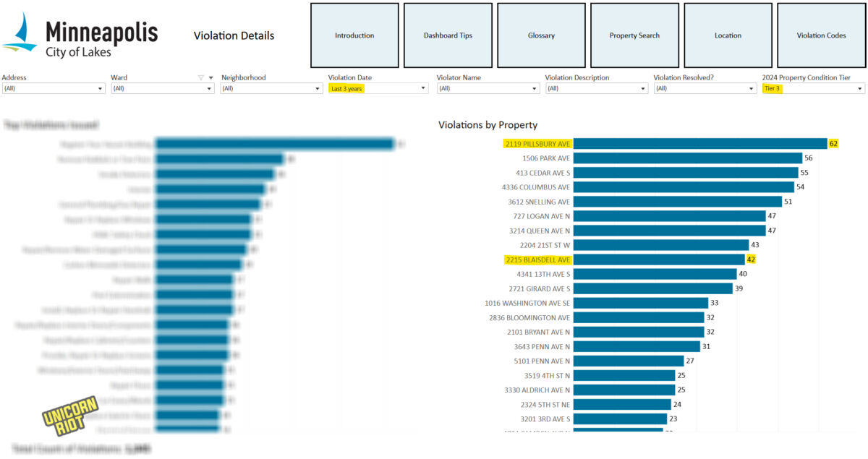This screenshot has height=459, width=868.
Task: Navigate to the Location page
Action: click(728, 35)
